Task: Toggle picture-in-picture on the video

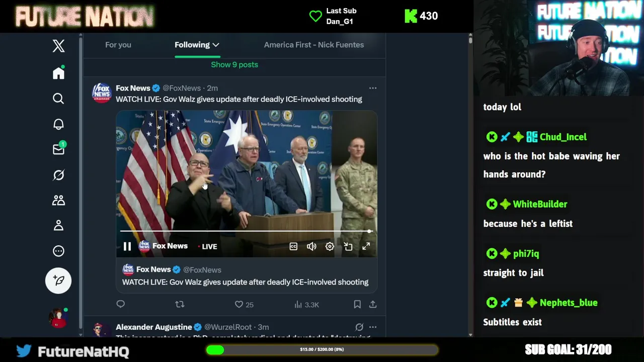Action: point(348,246)
